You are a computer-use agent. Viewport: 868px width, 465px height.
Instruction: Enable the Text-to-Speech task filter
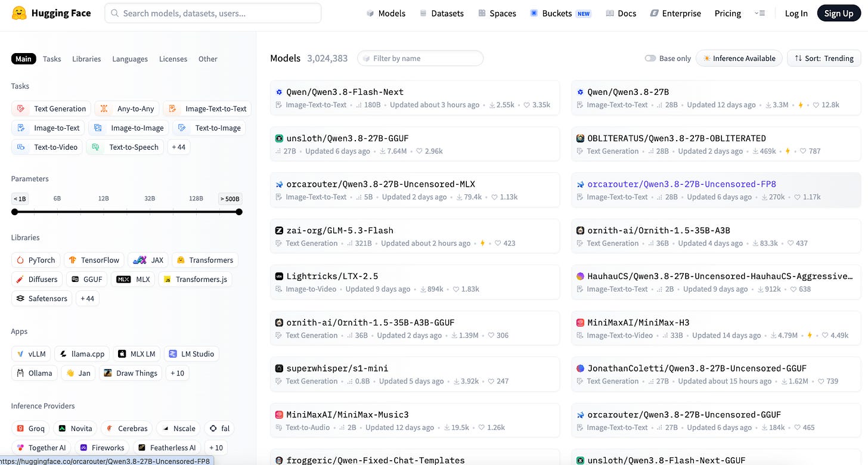pyautogui.click(x=125, y=147)
